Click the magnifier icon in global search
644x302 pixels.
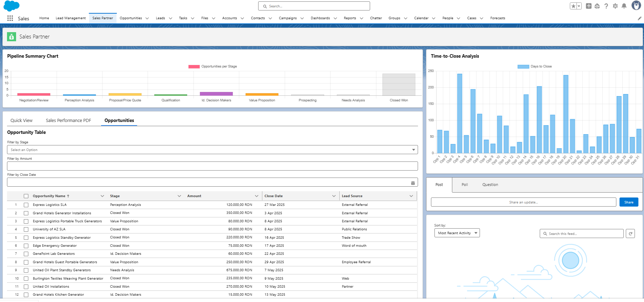[x=265, y=6]
